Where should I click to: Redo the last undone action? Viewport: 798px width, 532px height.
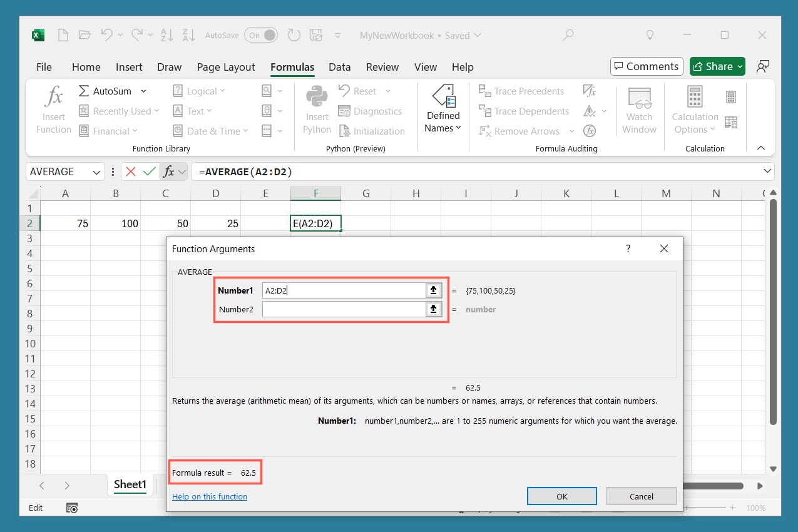tap(137, 35)
